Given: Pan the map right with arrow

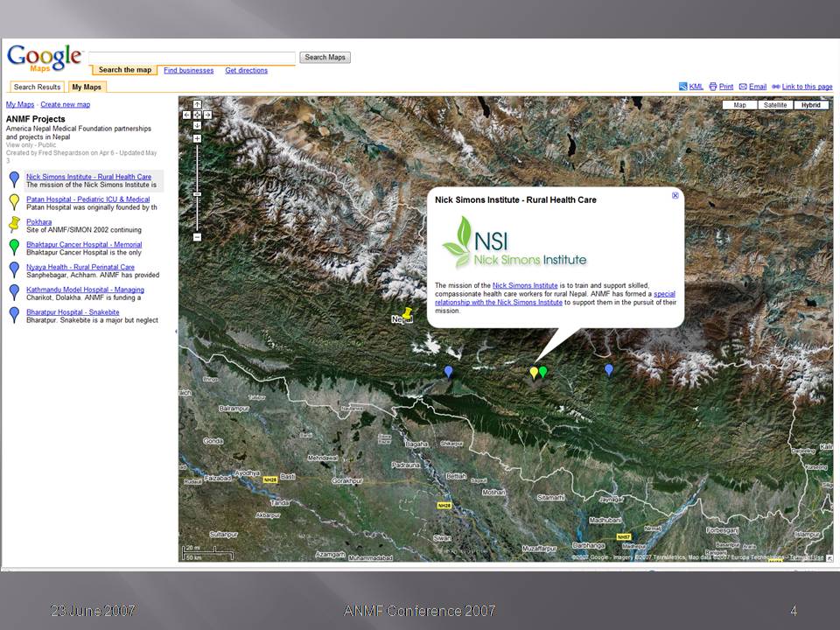Looking at the screenshot, I should coord(208,114).
